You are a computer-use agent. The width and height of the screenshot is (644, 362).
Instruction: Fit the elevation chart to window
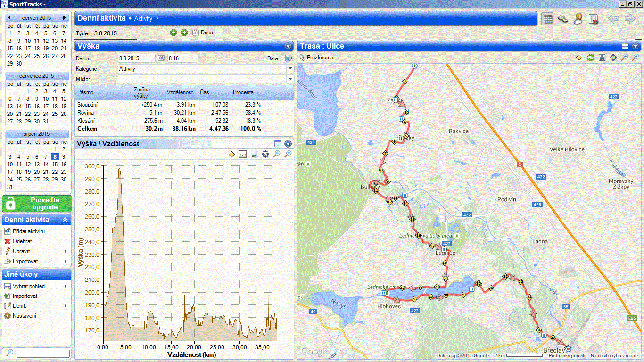click(x=265, y=155)
